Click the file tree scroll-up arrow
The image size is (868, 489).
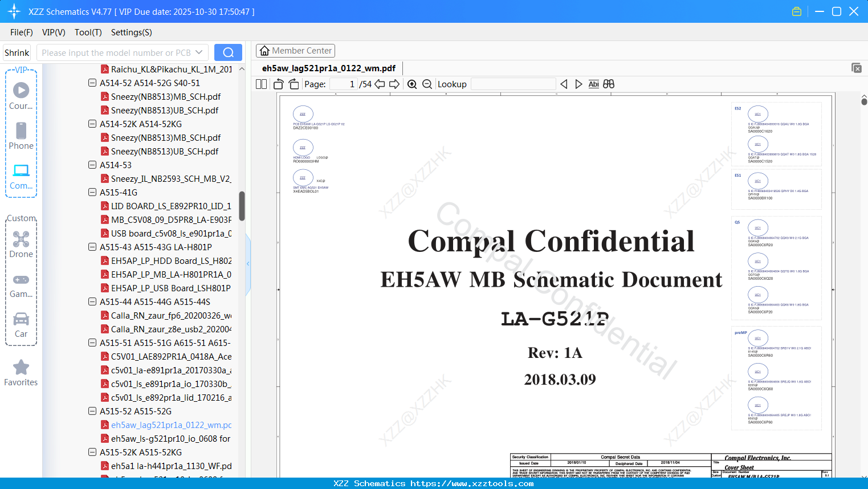point(242,69)
